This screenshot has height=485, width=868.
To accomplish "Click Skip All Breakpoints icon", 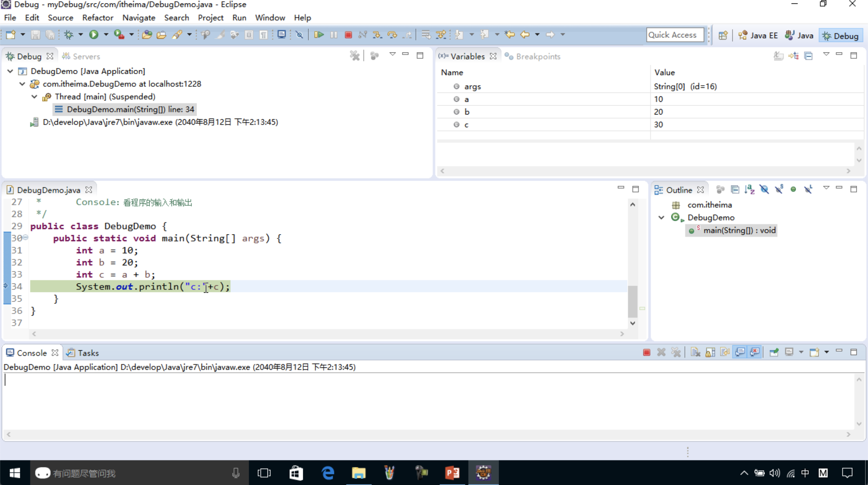I will (299, 35).
